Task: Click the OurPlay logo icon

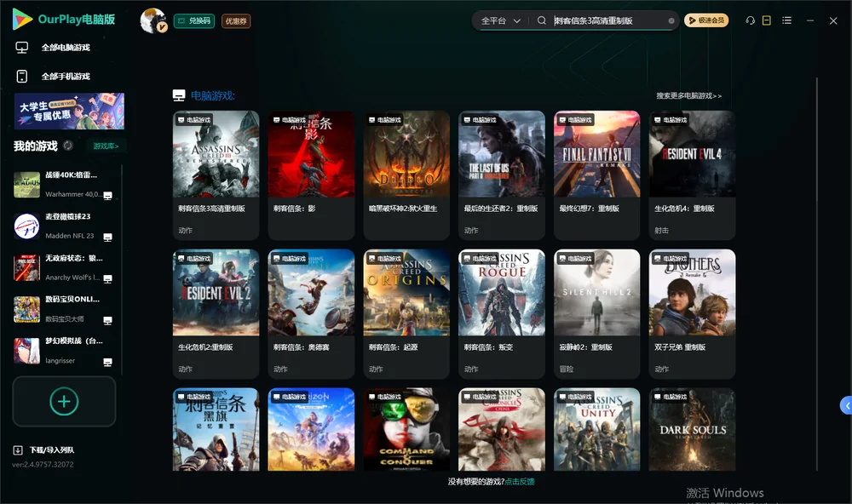Action: [22, 19]
